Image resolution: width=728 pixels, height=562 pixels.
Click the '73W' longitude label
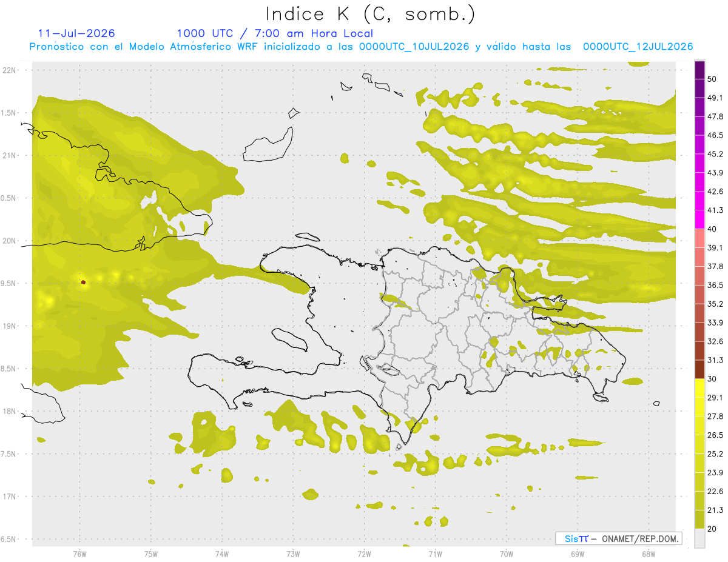click(293, 554)
